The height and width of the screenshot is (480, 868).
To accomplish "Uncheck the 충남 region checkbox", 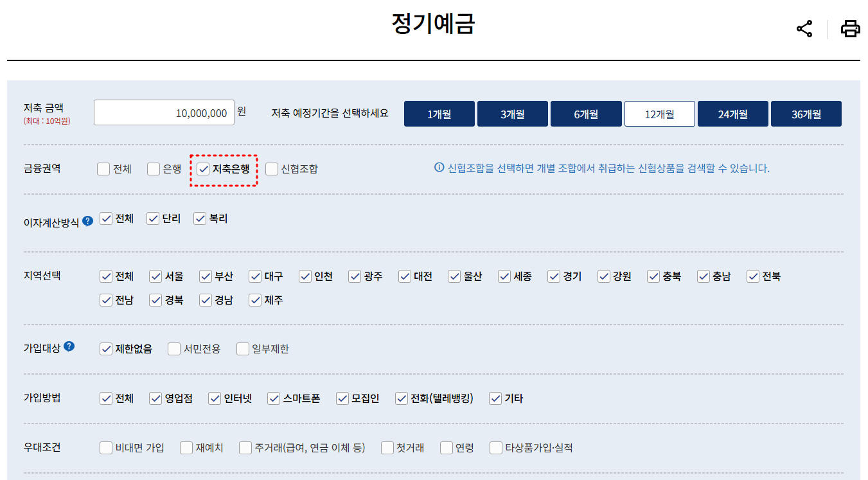I will 704,276.
